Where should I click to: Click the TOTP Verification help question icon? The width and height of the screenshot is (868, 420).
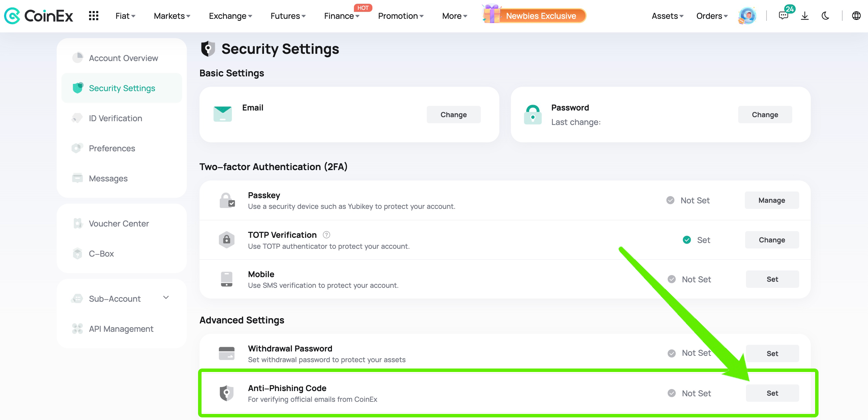point(326,235)
